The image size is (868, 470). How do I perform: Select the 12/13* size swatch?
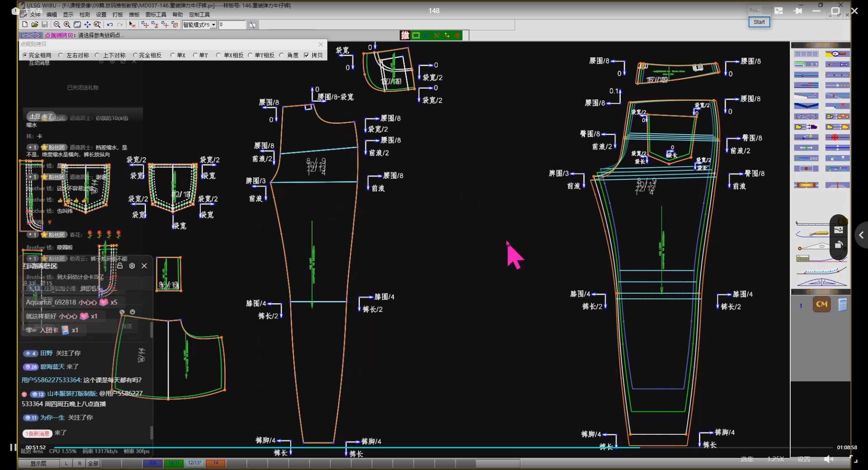(x=195, y=463)
